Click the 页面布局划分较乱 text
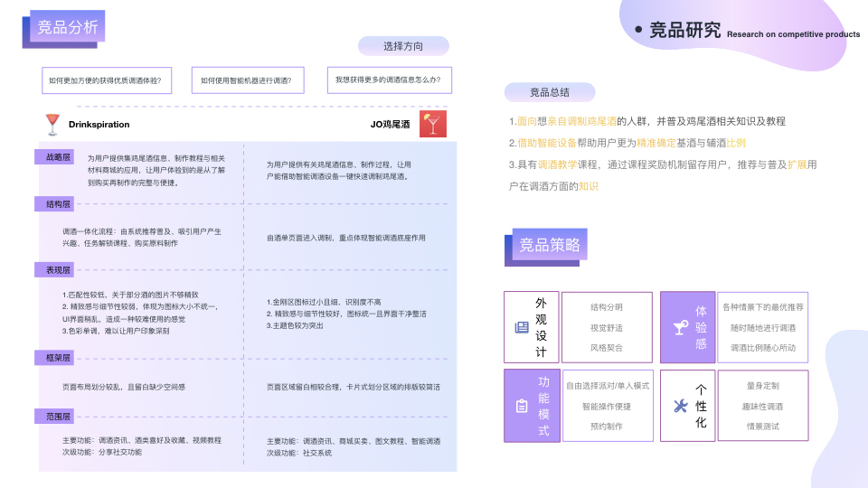This screenshot has height=488, width=868. point(124,387)
